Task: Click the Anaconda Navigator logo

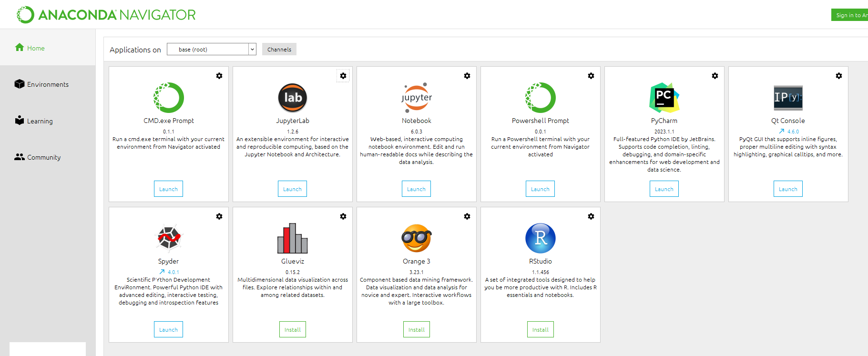Action: [106, 15]
